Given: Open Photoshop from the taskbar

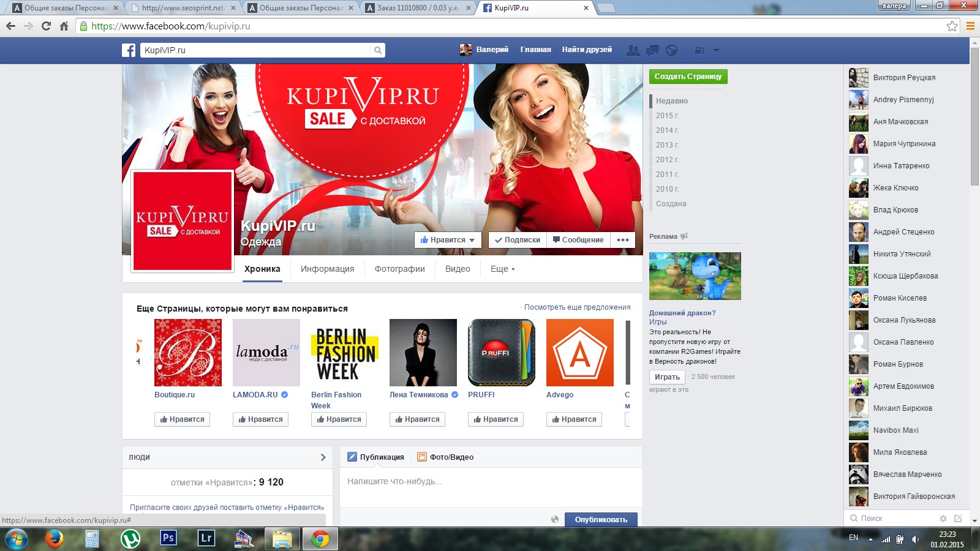Looking at the screenshot, I should coord(168,538).
